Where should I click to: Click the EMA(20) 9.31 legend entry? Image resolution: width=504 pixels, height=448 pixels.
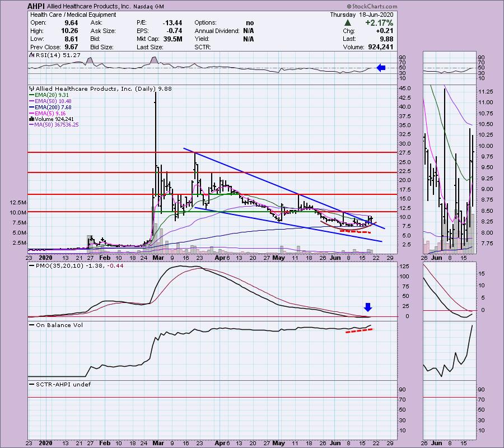point(52,95)
